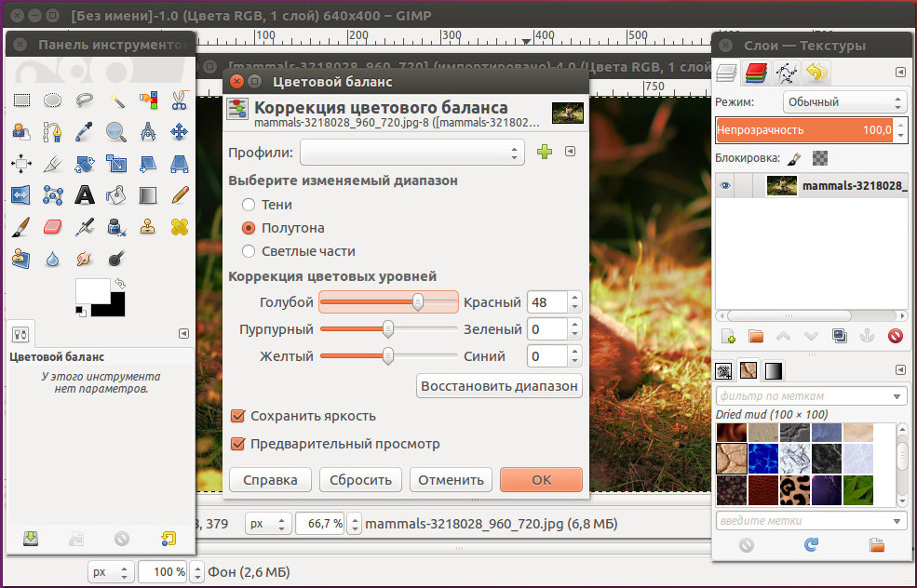Select the Тени radio button
The height and width of the screenshot is (588, 917).
point(249,205)
